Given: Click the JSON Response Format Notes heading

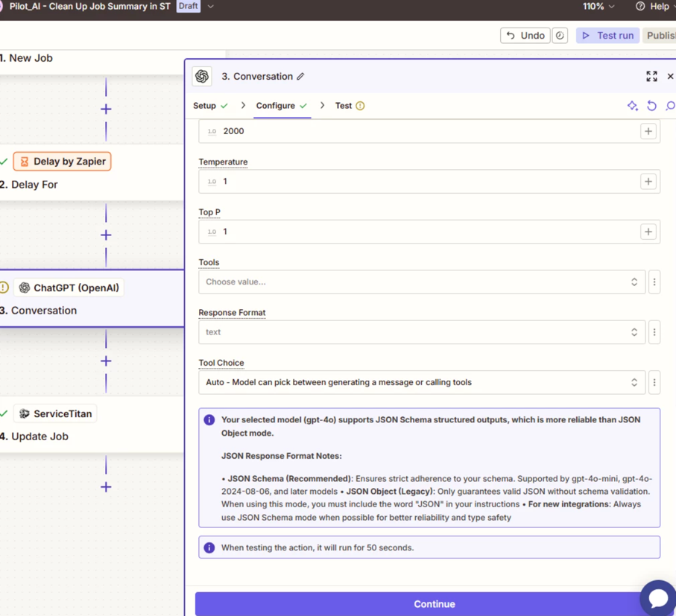Looking at the screenshot, I should click(282, 456).
